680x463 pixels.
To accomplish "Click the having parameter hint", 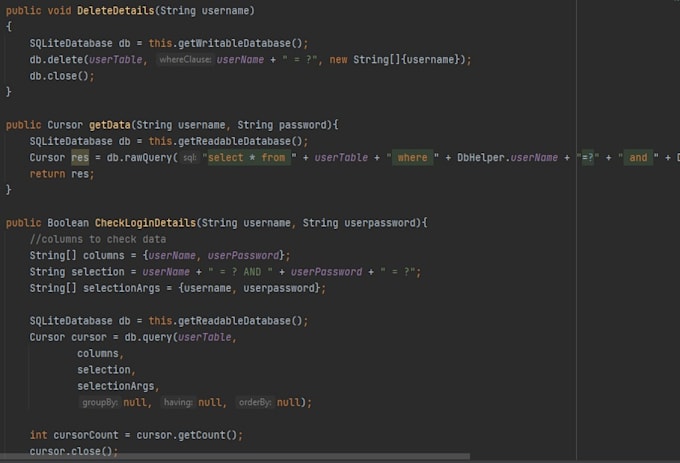I will pyautogui.click(x=178, y=402).
